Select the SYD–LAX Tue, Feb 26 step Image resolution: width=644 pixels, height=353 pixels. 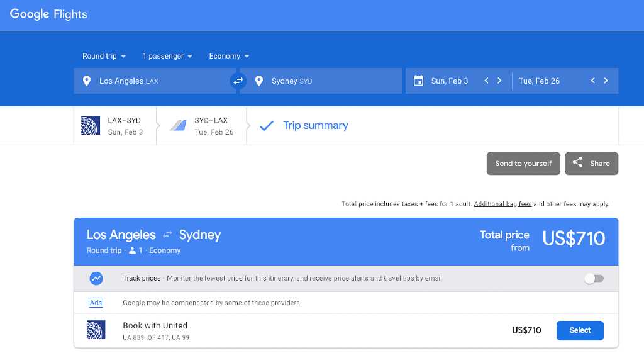pyautogui.click(x=201, y=126)
